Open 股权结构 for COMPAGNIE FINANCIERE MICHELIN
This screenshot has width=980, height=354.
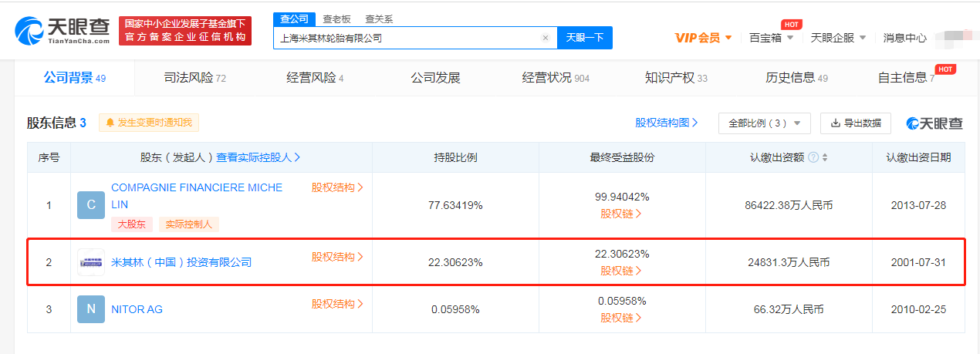[x=337, y=187]
